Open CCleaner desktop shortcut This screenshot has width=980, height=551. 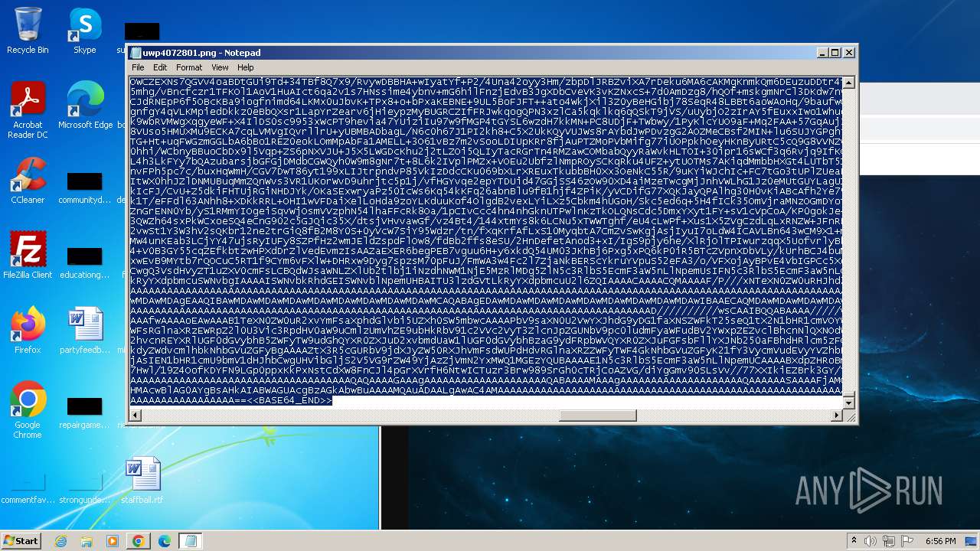click(28, 180)
